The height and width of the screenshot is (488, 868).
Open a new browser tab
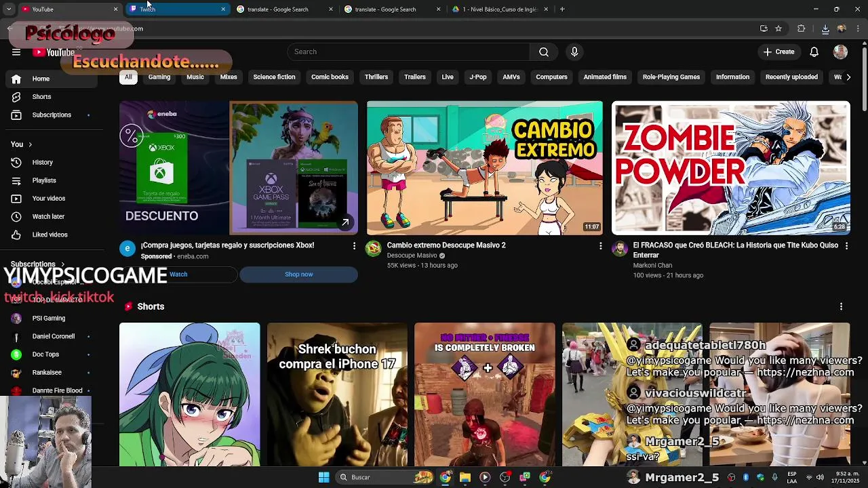click(562, 9)
